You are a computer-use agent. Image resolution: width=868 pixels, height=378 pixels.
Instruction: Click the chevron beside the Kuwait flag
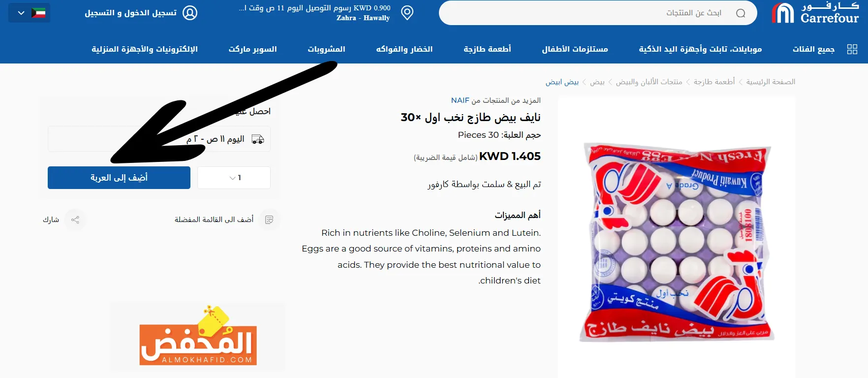coord(21,13)
